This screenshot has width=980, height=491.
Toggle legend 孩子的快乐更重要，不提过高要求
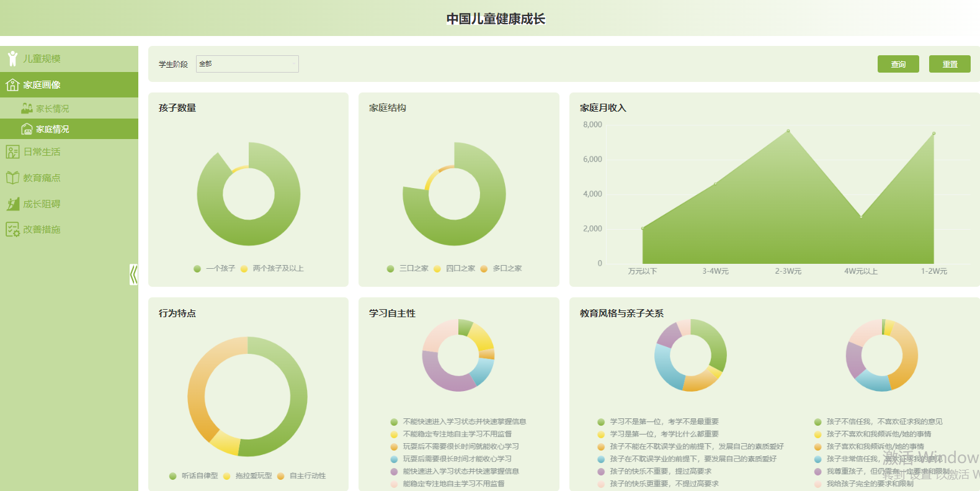(x=658, y=484)
